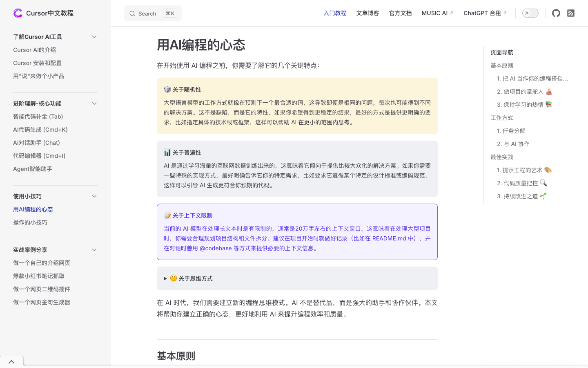Viewport: 588px width, 368px height.
Task: Jump to 最佳实践 in page navigation
Action: [x=502, y=157]
